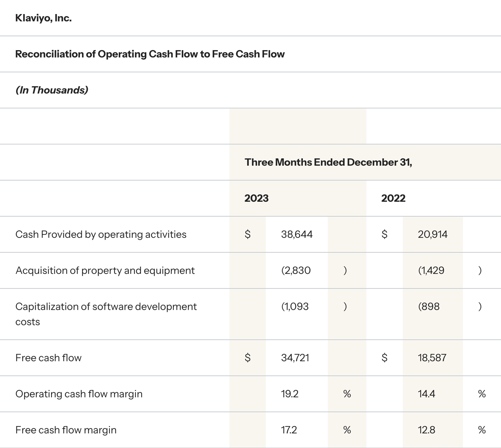The width and height of the screenshot is (501, 448).
Task: Click the Cash Provided by operating activities label
Action: tap(101, 234)
